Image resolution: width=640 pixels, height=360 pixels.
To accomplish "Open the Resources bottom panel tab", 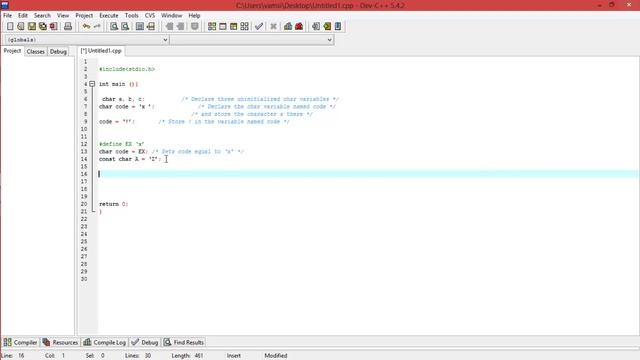I will pyautogui.click(x=60, y=342).
